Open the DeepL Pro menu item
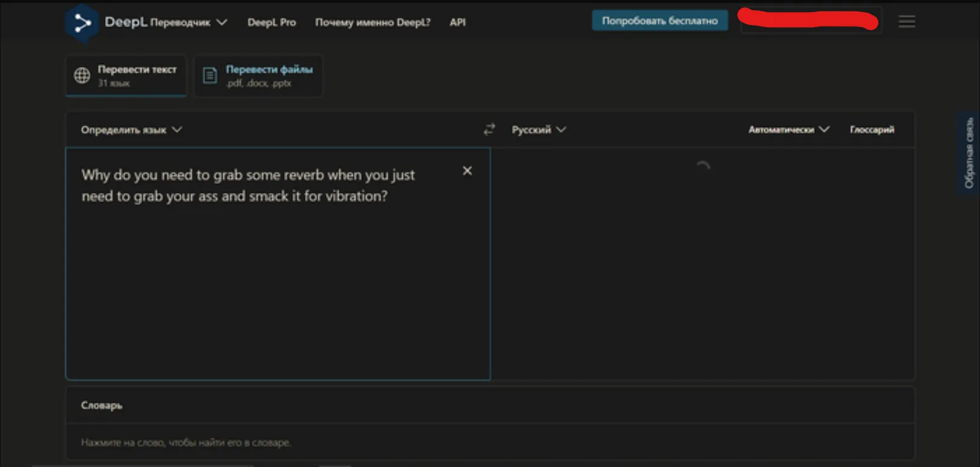This screenshot has height=467, width=980. (272, 22)
